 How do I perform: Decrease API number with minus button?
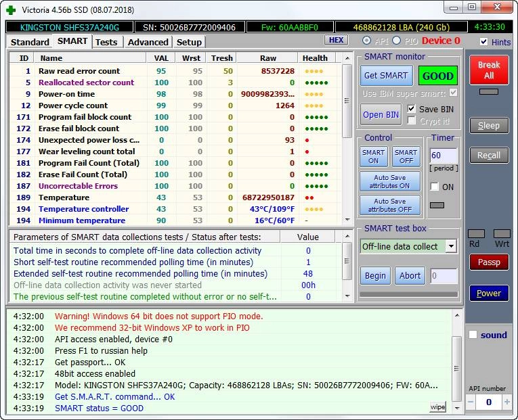coord(471,402)
